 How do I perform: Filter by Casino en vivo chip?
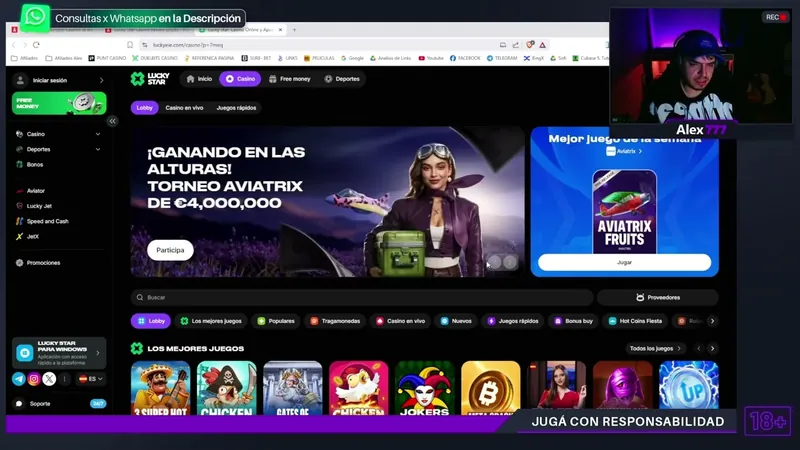401,321
